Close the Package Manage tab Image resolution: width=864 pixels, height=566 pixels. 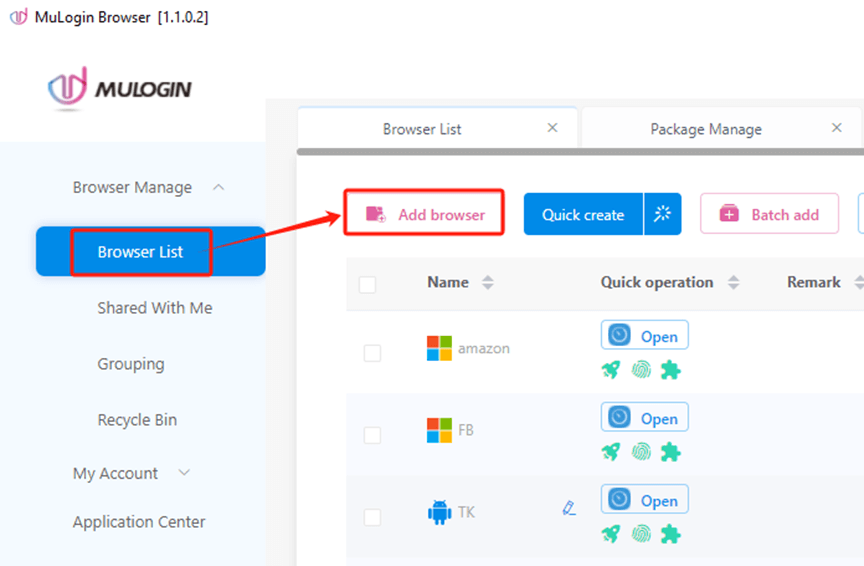coord(836,128)
